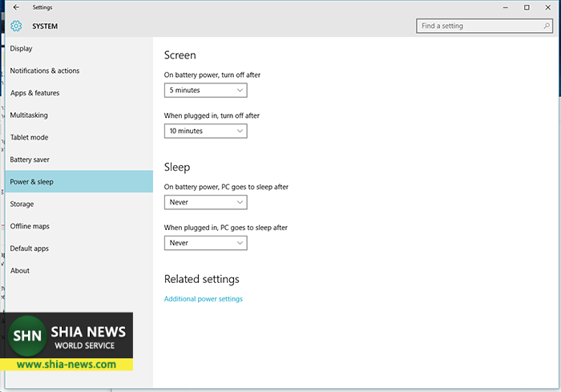The height and width of the screenshot is (392, 561).
Task: Open the Display settings page
Action: [22, 49]
